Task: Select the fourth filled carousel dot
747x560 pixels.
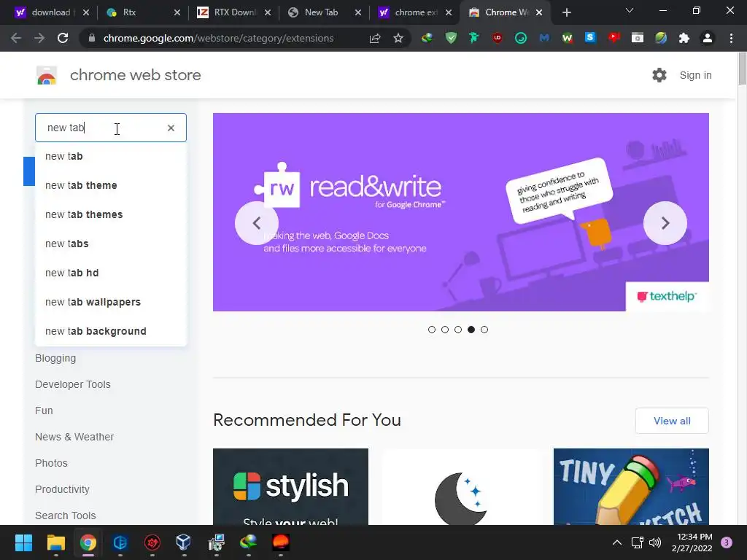Action: coord(471,330)
